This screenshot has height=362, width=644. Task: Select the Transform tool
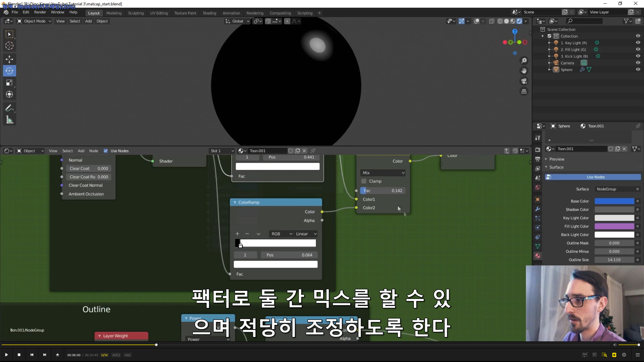9,95
